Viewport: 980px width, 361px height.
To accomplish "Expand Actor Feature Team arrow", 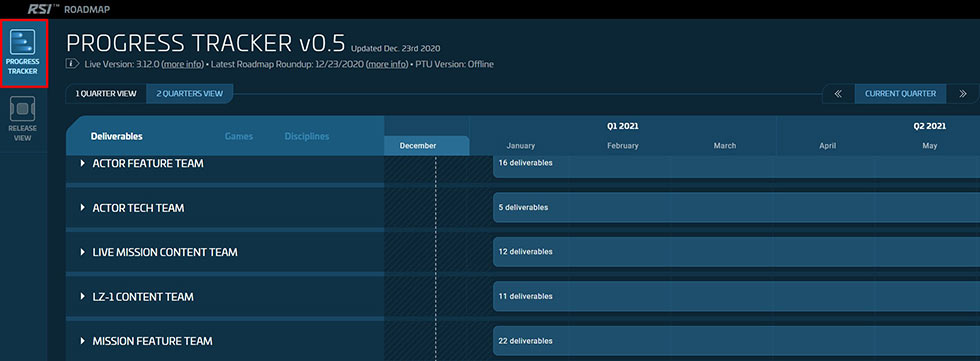I will [x=82, y=163].
